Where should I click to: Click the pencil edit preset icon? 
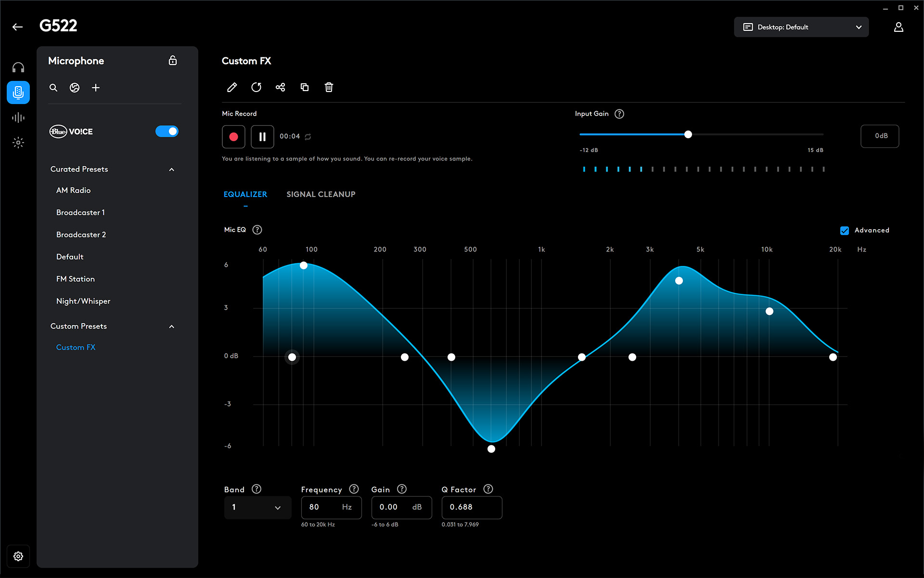coord(232,87)
